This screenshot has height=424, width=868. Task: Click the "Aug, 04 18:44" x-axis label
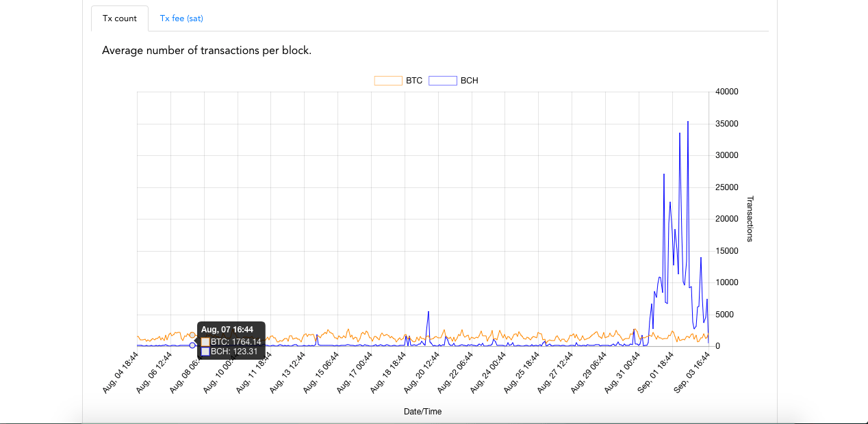(121, 372)
